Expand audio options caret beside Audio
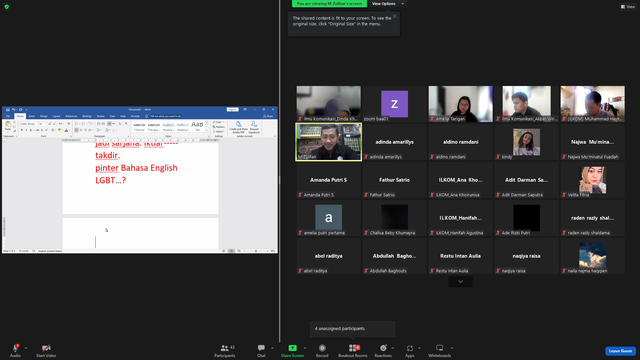 tap(26, 348)
